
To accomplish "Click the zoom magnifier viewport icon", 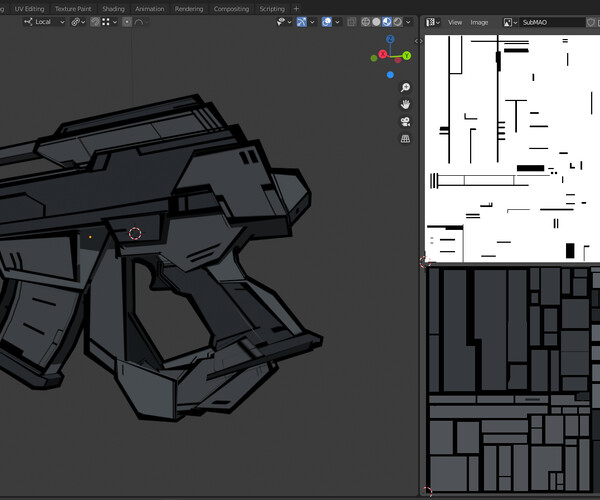I will [405, 87].
